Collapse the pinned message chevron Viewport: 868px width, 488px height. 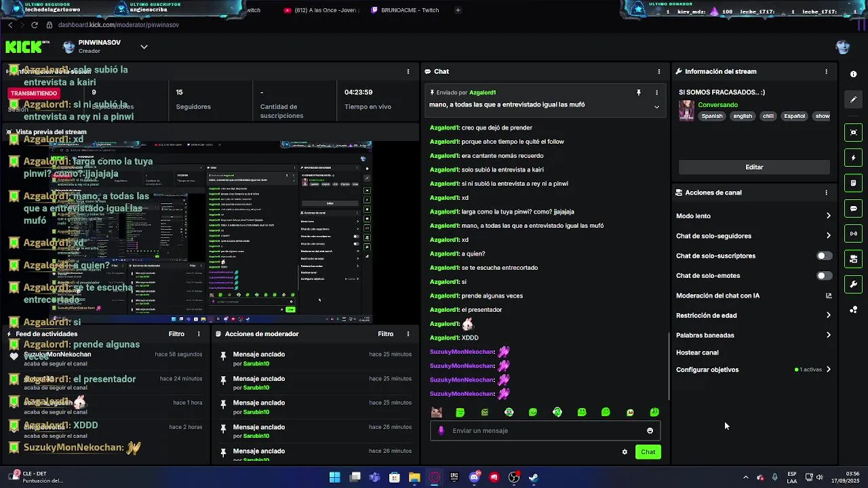(x=656, y=106)
